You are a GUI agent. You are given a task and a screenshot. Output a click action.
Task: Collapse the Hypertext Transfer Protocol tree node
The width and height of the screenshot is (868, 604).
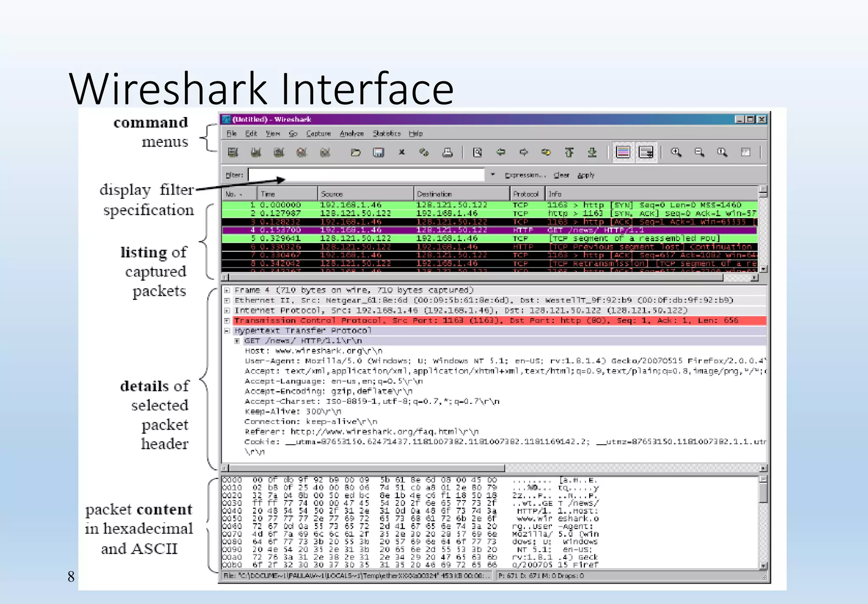pyautogui.click(x=227, y=331)
